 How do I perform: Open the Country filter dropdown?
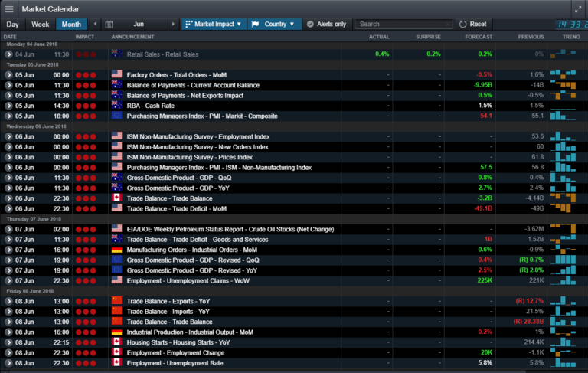pos(274,24)
